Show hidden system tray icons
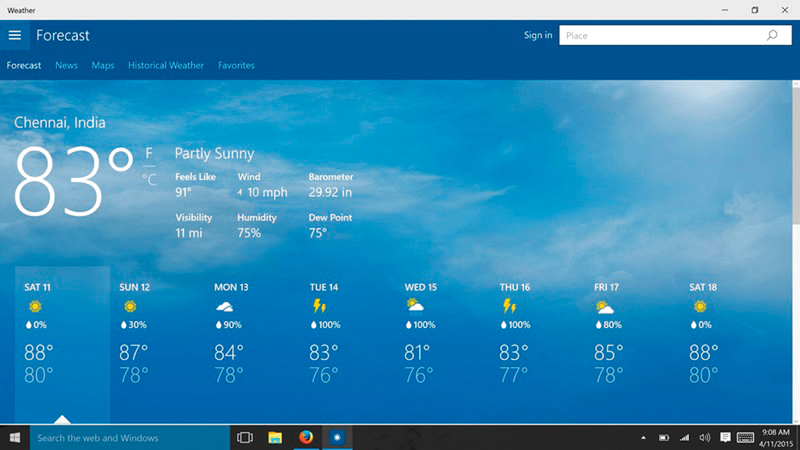800x450 pixels. click(x=643, y=438)
